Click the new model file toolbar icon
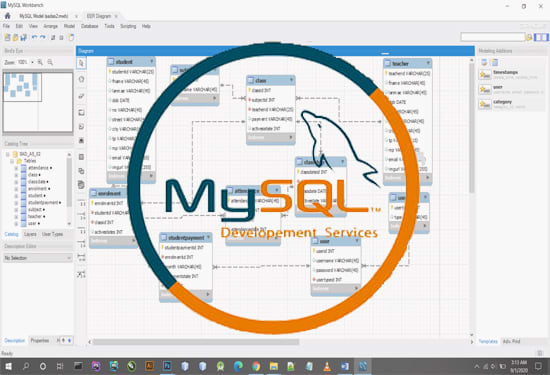Screen dimensions: 550x375 (7, 37)
